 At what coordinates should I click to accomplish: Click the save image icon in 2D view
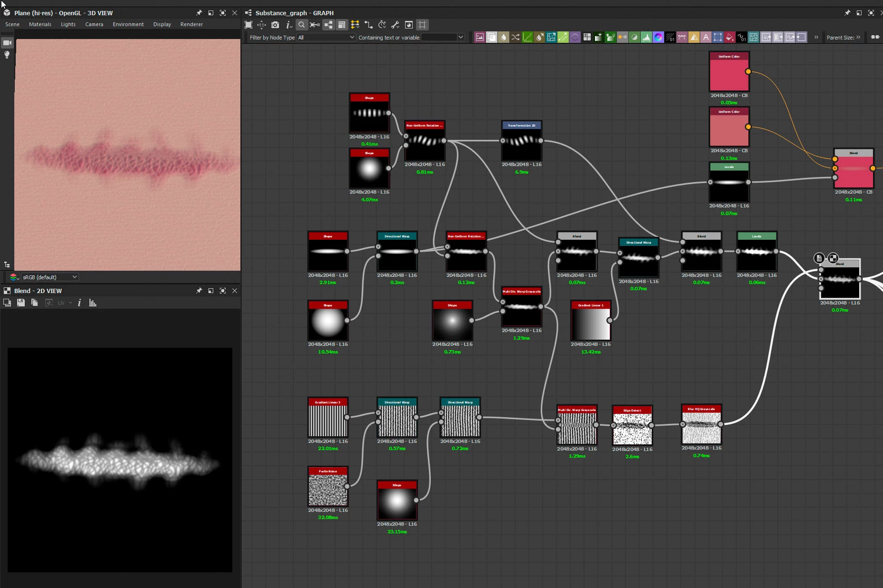[x=21, y=303]
